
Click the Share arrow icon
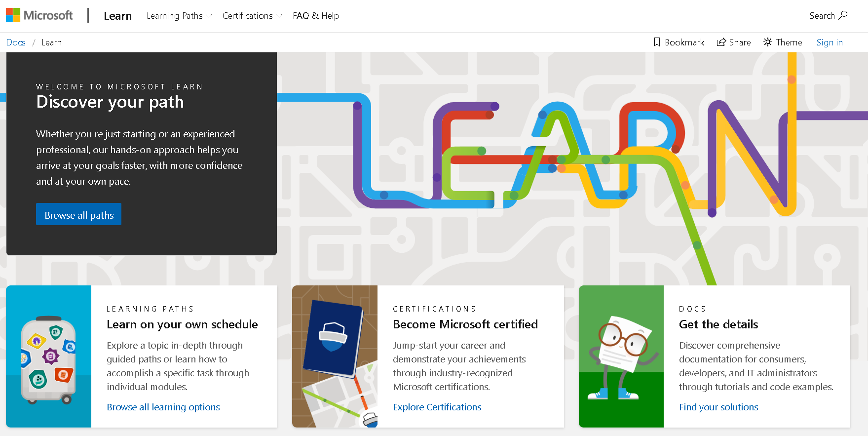point(721,42)
